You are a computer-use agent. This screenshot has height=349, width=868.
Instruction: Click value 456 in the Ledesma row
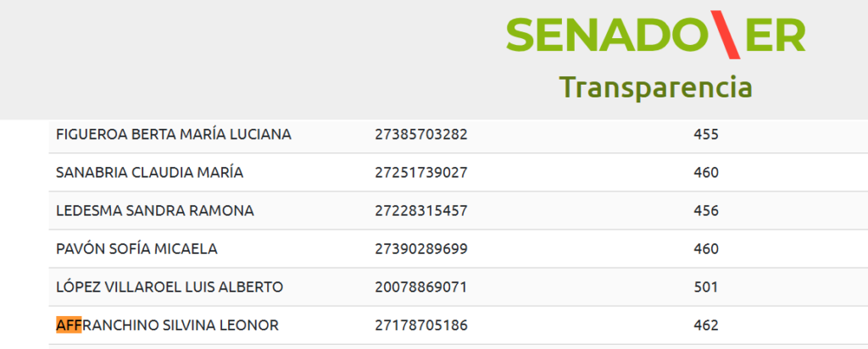point(705,210)
